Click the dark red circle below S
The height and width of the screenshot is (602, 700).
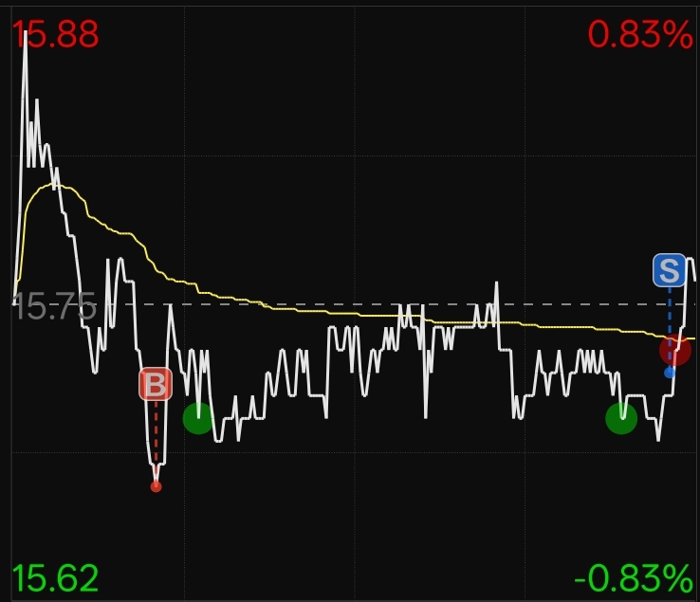point(675,350)
